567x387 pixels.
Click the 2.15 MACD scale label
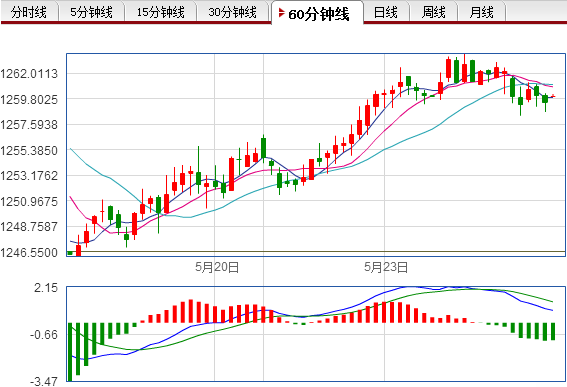[x=46, y=288]
